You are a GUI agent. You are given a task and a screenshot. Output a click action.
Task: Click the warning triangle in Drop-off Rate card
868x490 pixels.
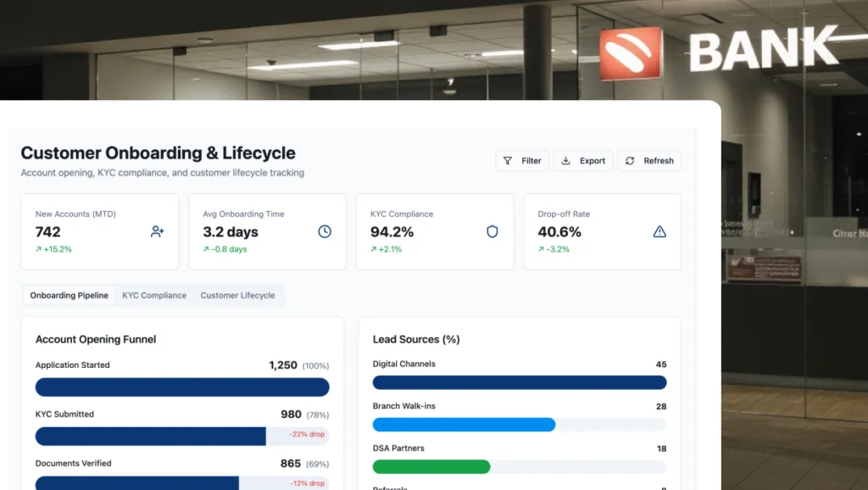(659, 231)
